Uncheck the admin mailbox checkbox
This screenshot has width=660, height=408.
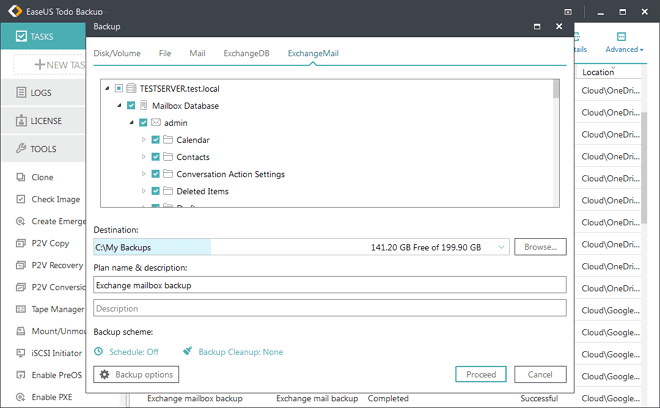click(x=143, y=123)
